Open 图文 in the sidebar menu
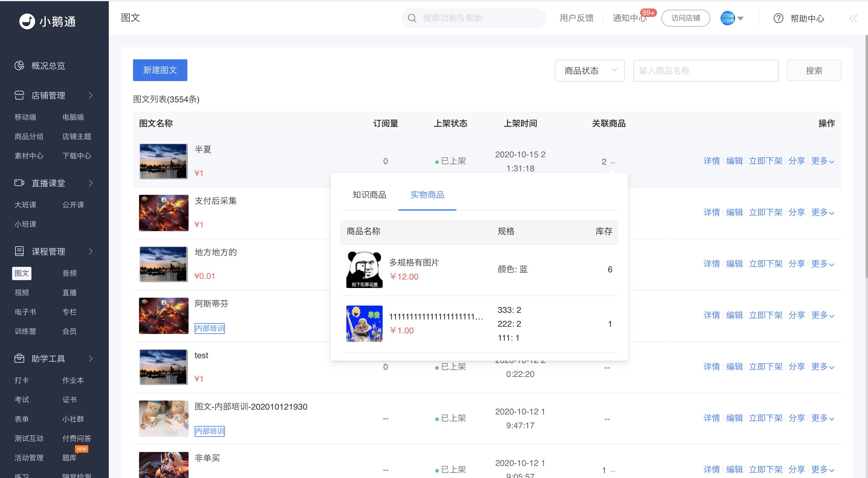Viewport: 868px width, 478px height. click(x=22, y=273)
